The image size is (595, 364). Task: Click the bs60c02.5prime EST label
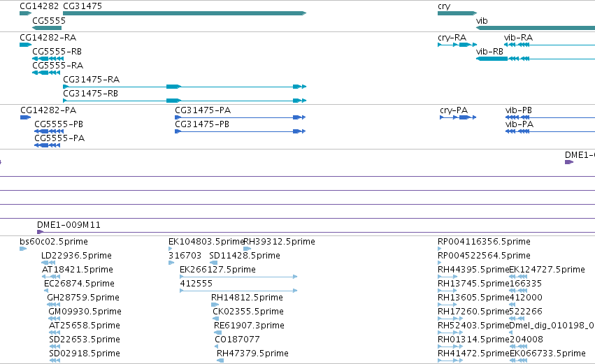(x=54, y=242)
